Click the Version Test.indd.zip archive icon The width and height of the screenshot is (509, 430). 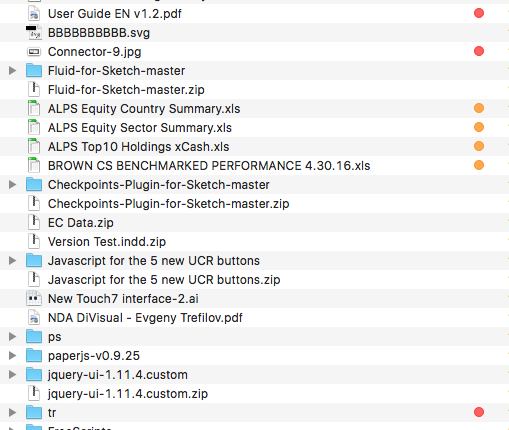[x=34, y=242]
